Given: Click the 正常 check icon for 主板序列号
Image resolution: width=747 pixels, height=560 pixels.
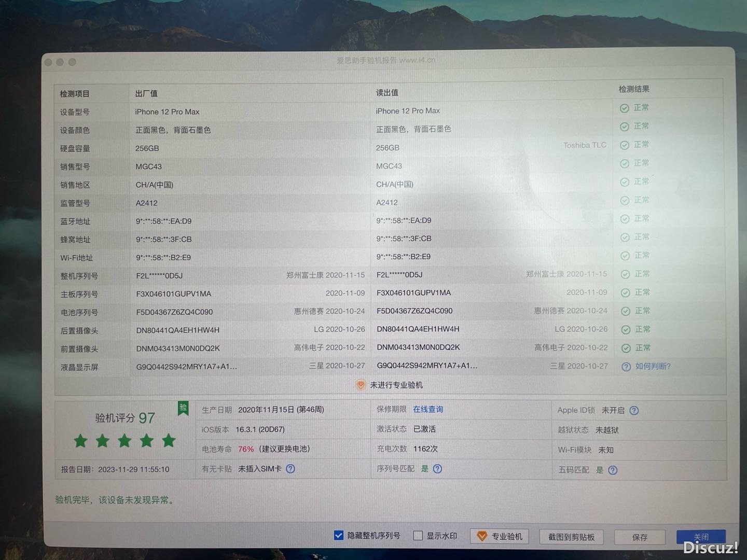Looking at the screenshot, I should pyautogui.click(x=626, y=293).
